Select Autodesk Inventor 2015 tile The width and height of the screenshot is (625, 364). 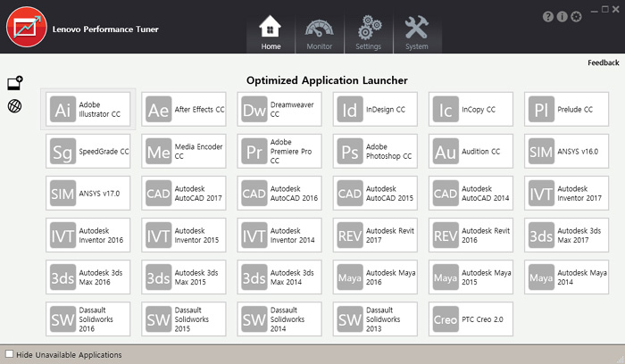pos(183,235)
